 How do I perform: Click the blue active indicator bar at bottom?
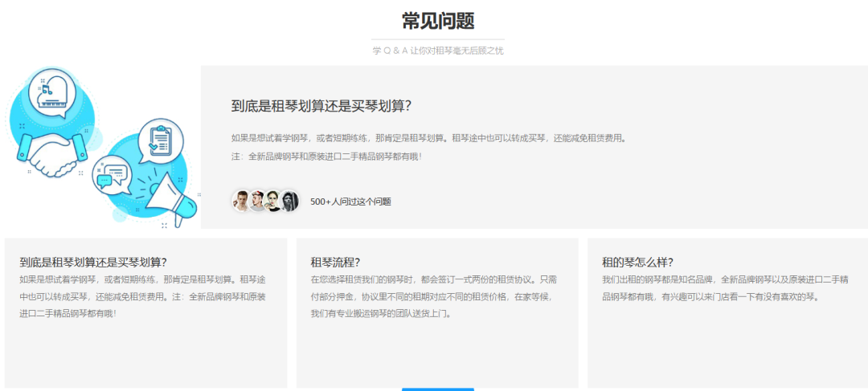coord(438,389)
